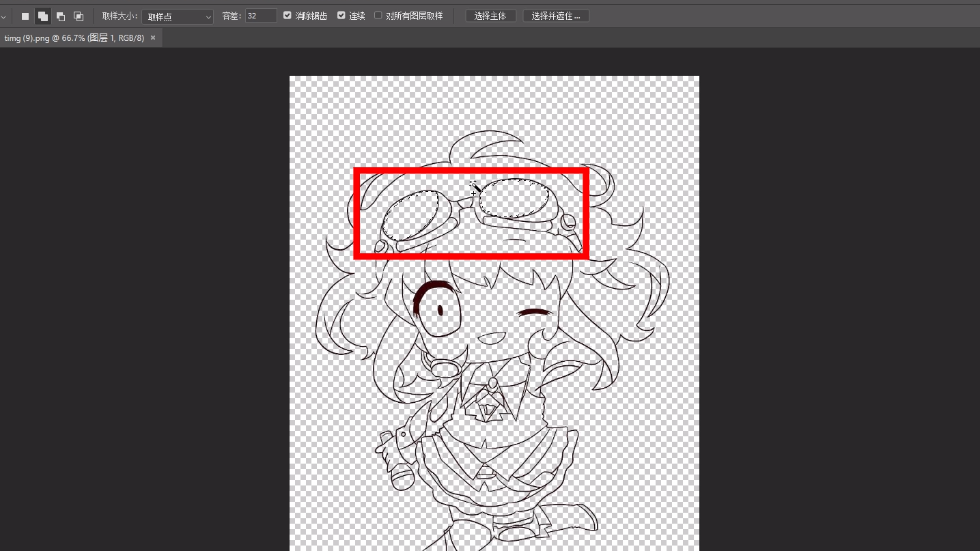
Task: Enable 对所有图层取样 checkbox
Action: pyautogui.click(x=378, y=15)
